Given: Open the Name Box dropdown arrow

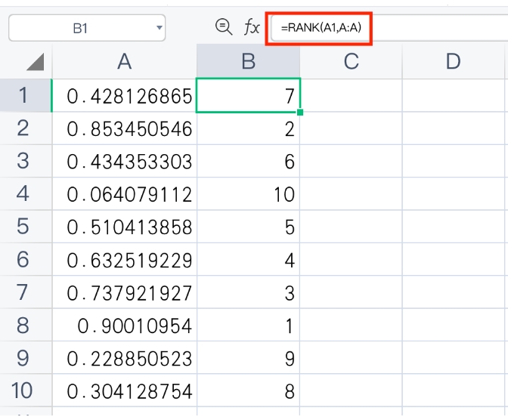Looking at the screenshot, I should (159, 28).
